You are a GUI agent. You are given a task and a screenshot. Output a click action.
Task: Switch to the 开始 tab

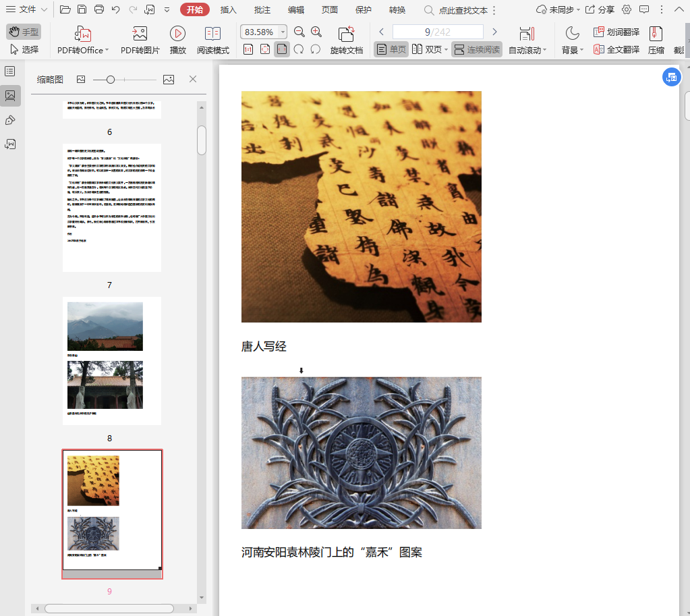(194, 9)
